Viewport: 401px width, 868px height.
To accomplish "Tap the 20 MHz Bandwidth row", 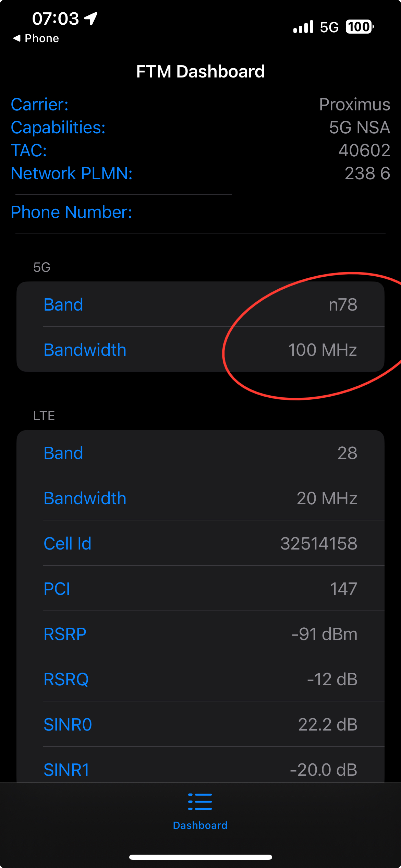I will [200, 498].
